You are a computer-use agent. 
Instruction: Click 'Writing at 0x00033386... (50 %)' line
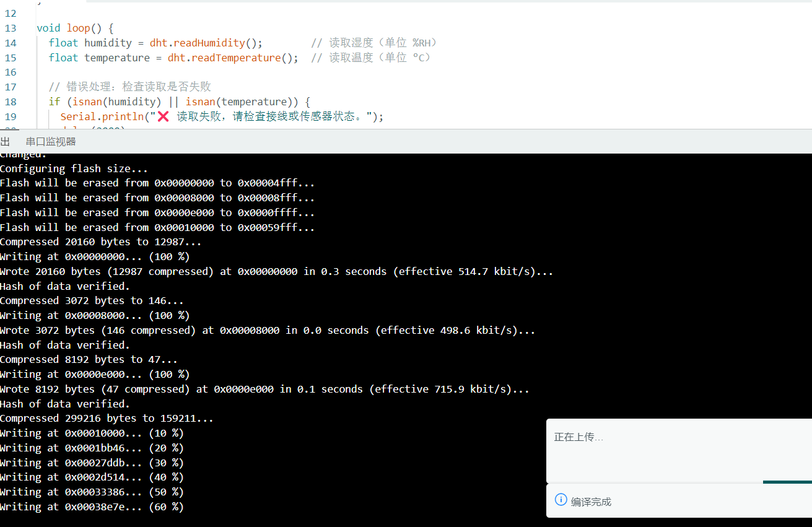pyautogui.click(x=92, y=492)
